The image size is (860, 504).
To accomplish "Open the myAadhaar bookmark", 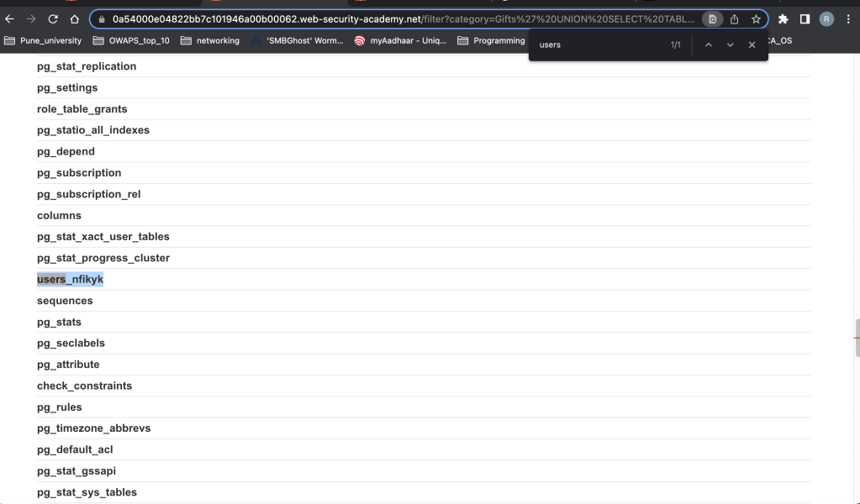I will click(x=400, y=40).
